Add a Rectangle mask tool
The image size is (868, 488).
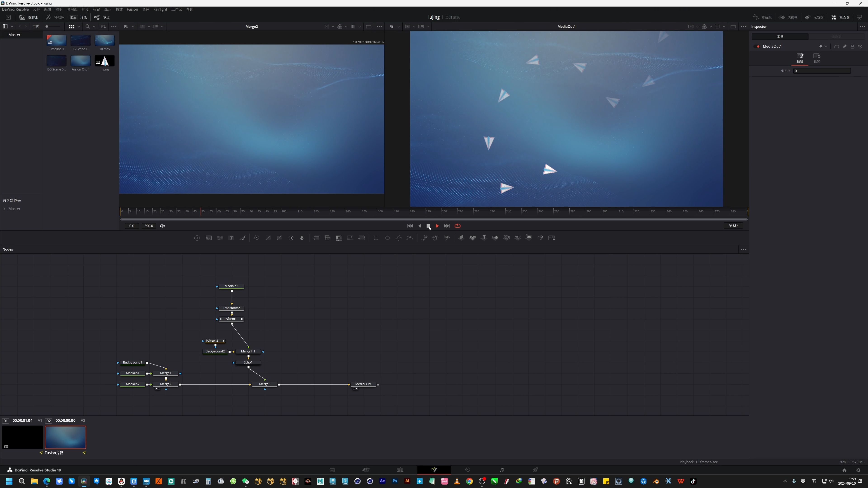[x=376, y=238]
